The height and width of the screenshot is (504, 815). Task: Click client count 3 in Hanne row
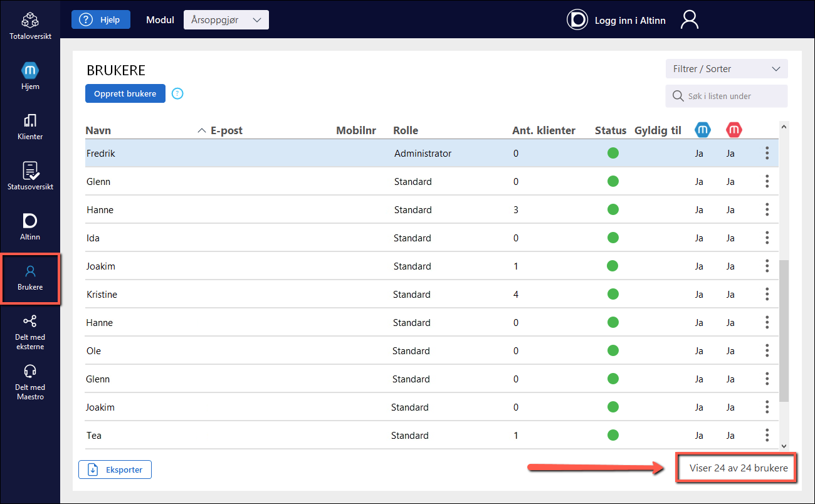tap(516, 210)
